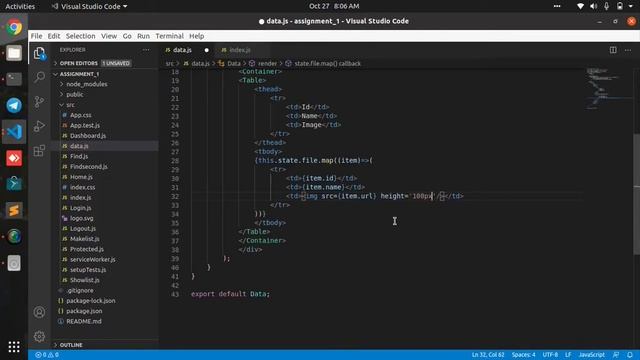Click the editor vertical scrollbar

(636, 194)
